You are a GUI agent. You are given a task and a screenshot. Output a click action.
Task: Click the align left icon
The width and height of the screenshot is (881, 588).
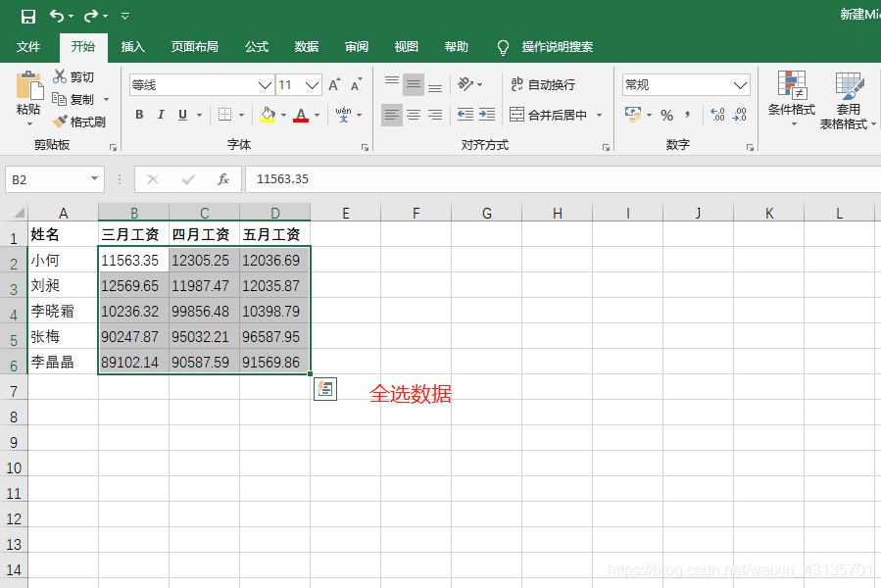point(392,115)
